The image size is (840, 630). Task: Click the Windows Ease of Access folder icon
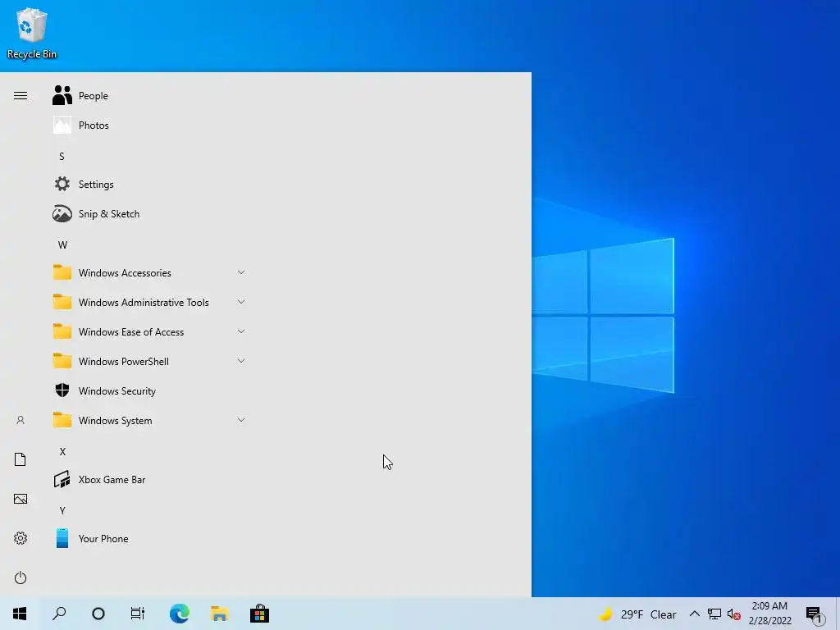(62, 331)
